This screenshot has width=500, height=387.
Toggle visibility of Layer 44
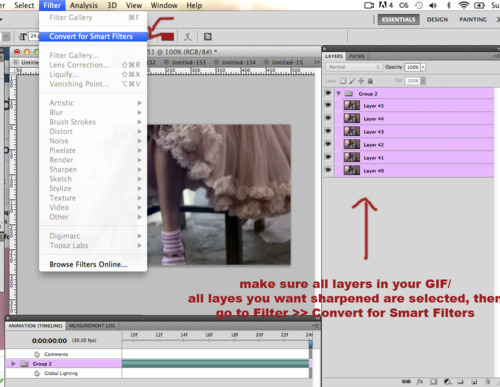(x=328, y=118)
